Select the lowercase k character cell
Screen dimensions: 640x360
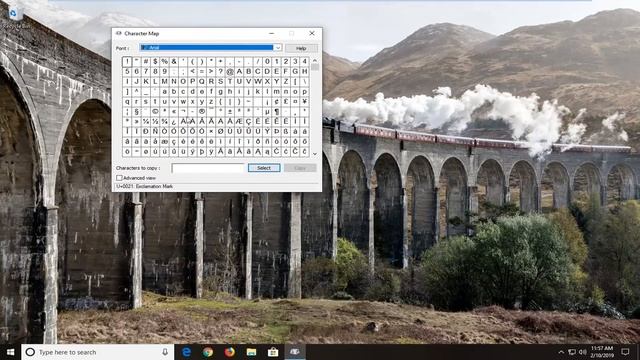pyautogui.click(x=258, y=91)
